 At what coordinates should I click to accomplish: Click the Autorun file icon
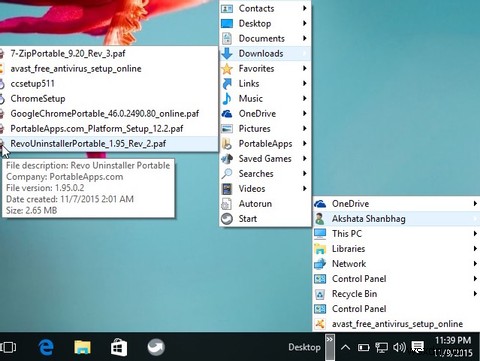coord(227,204)
